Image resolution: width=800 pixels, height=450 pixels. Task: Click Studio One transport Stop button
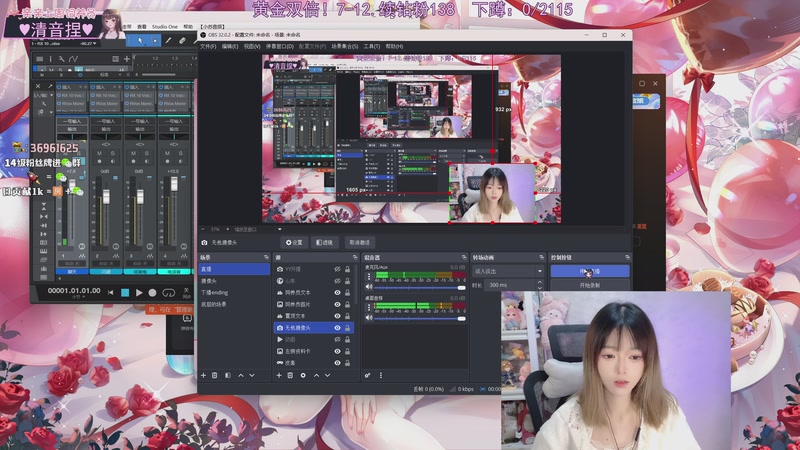[x=125, y=293]
